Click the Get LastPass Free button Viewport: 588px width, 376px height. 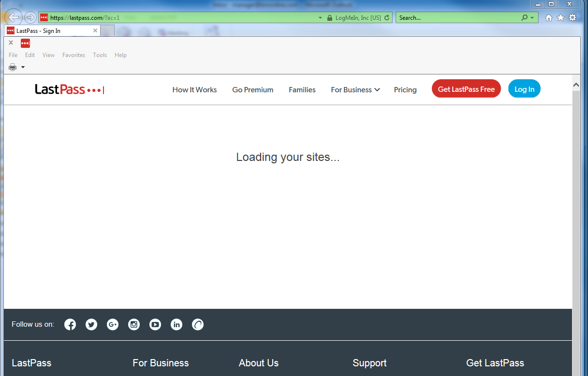click(x=466, y=89)
